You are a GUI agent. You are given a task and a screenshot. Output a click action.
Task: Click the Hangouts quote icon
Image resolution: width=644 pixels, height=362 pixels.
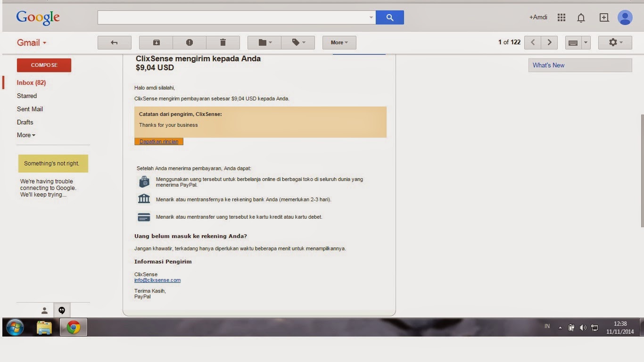[62, 310]
